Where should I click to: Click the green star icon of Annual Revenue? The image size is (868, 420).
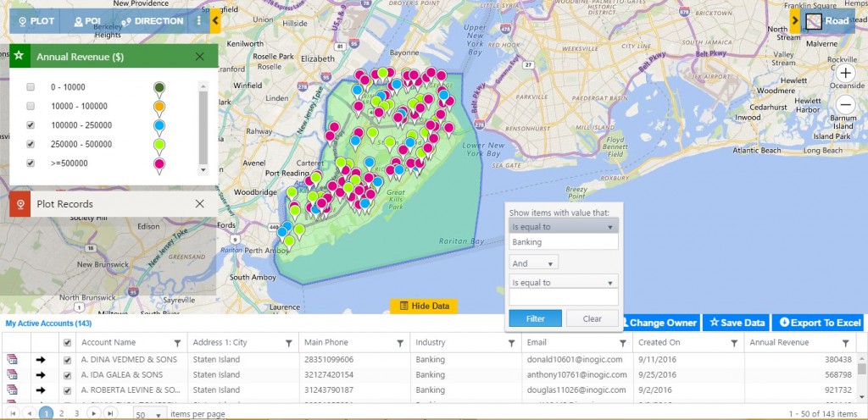(x=19, y=56)
